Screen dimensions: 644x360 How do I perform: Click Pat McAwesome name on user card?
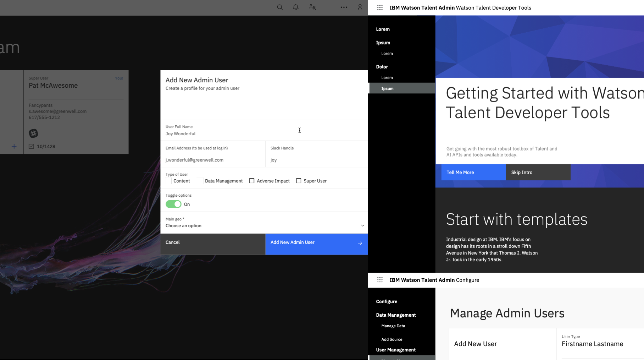[53, 86]
